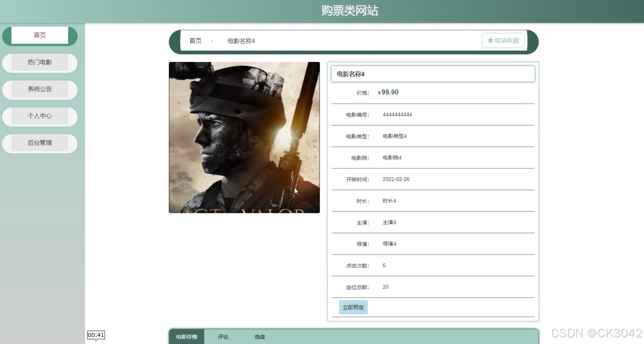Image resolution: width=644 pixels, height=344 pixels.
Task: Click 首页 in the breadcrumb
Action: tap(195, 41)
